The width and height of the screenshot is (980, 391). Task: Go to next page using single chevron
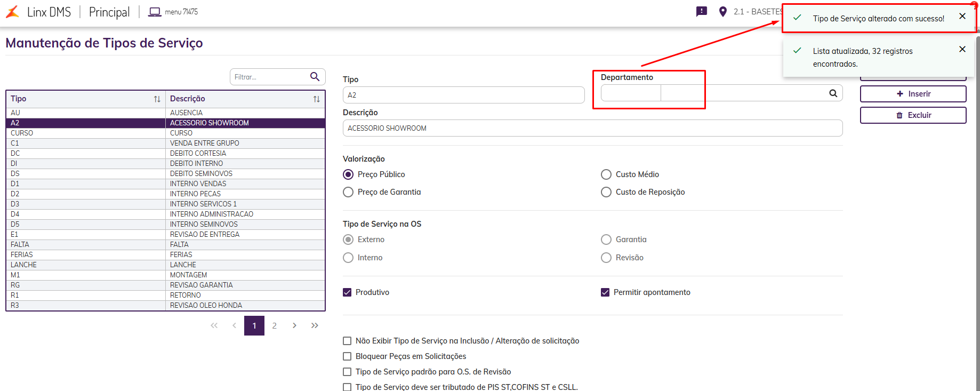294,325
